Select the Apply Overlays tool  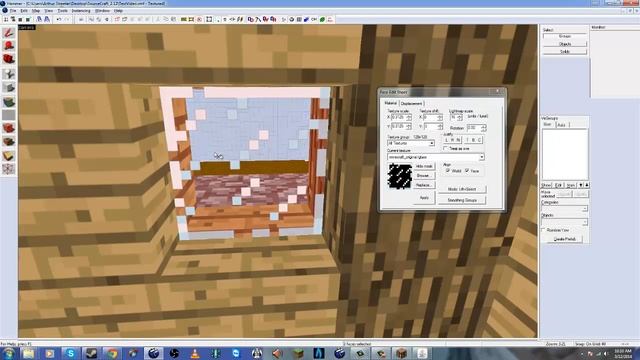click(9, 142)
